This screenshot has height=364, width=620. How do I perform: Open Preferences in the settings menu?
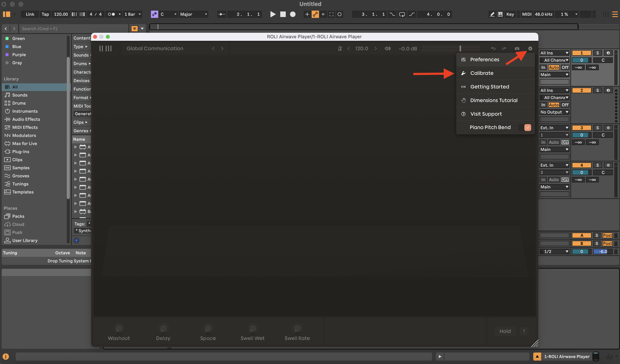(x=484, y=60)
